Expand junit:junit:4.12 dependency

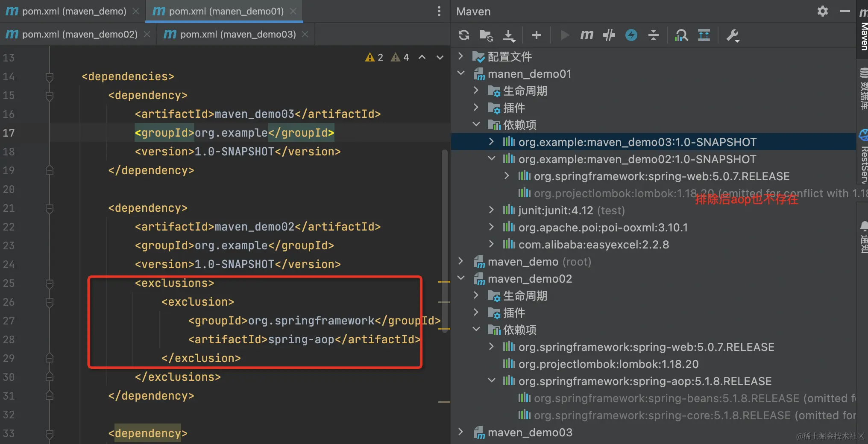click(x=491, y=210)
